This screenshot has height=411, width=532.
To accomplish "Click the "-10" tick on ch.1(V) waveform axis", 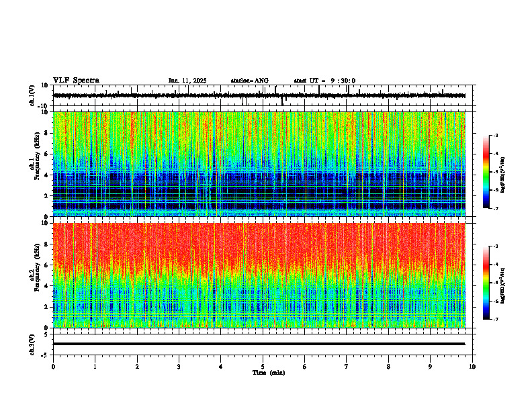I will pos(43,106).
